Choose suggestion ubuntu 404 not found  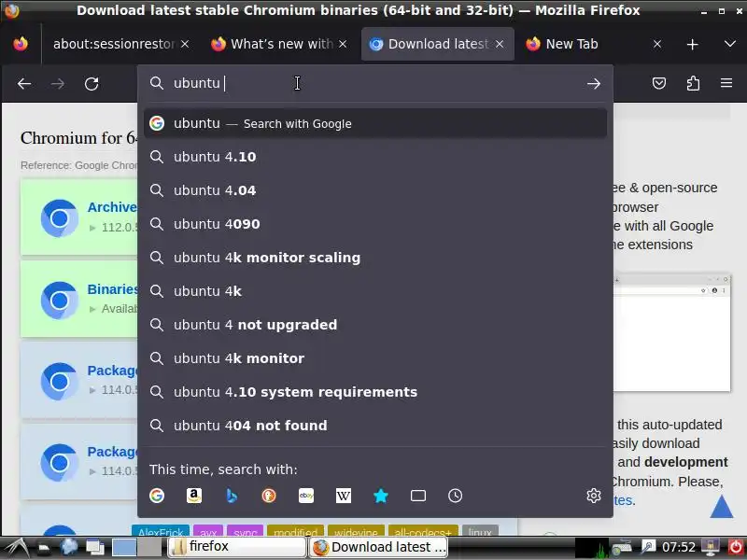pyautogui.click(x=375, y=426)
